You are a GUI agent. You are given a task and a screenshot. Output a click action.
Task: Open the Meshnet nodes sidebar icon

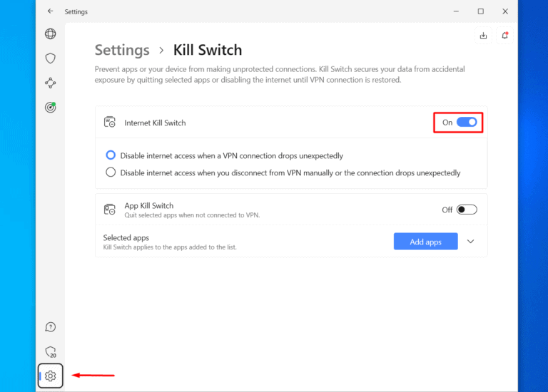click(x=50, y=83)
